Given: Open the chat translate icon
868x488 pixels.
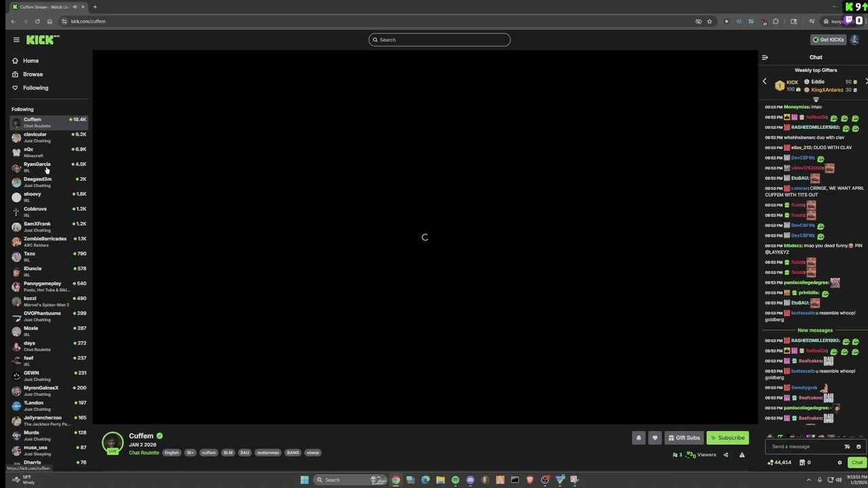Looking at the screenshot, I should click(847, 447).
